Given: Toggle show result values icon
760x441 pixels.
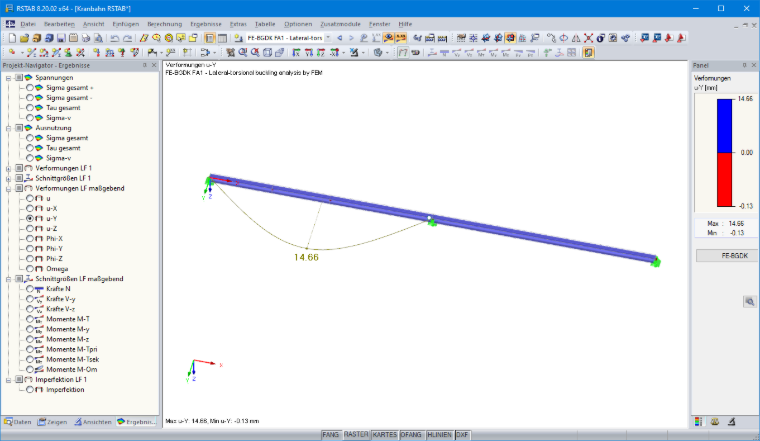Looking at the screenshot, I should pos(401,38).
